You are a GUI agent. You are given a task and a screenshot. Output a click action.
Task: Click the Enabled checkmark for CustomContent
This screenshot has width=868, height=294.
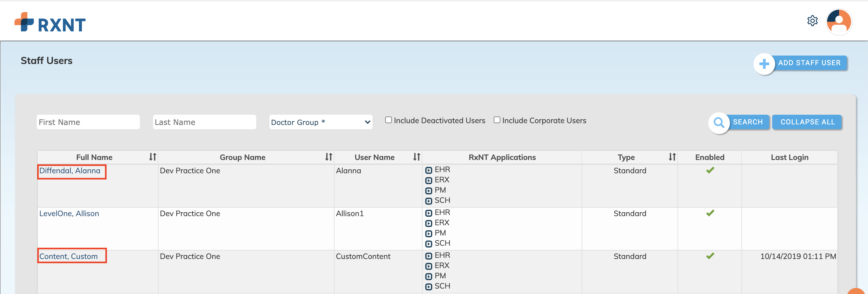coord(710,256)
